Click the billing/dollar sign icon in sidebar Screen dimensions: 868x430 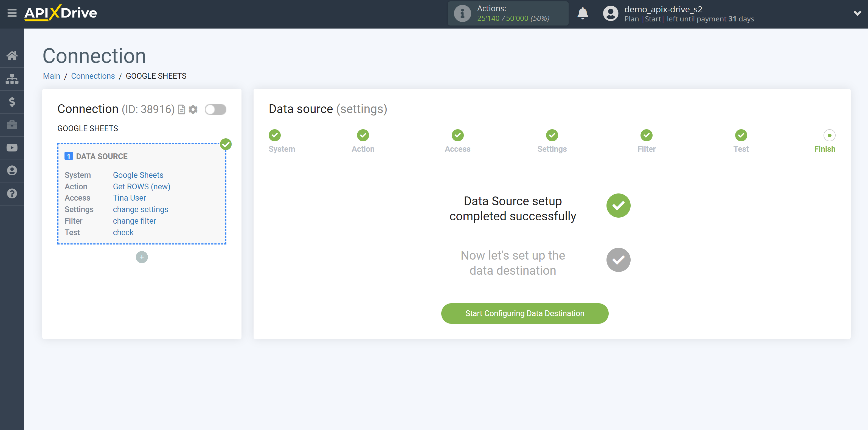[x=12, y=102]
